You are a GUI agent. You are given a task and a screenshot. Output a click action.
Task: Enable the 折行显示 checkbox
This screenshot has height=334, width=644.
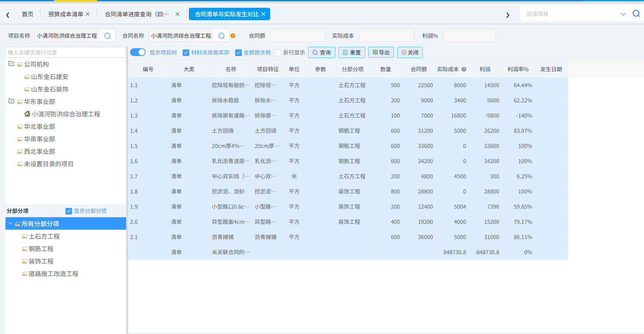tap(278, 53)
